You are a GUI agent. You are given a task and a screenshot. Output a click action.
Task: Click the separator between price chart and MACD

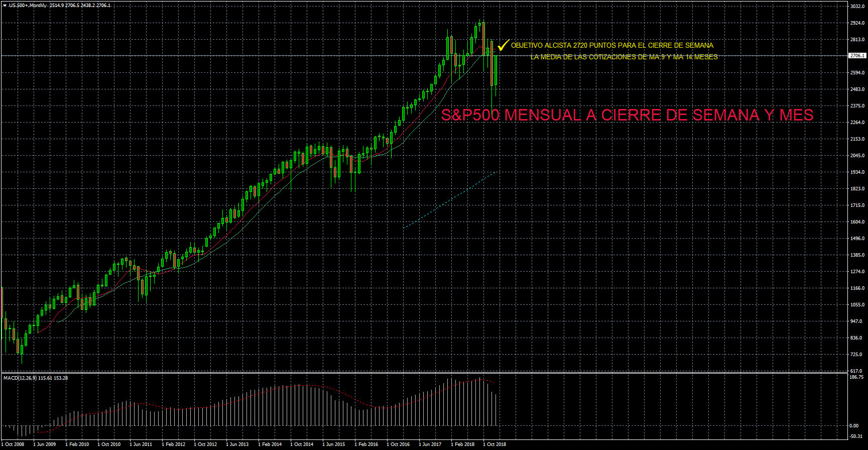pyautogui.click(x=424, y=373)
